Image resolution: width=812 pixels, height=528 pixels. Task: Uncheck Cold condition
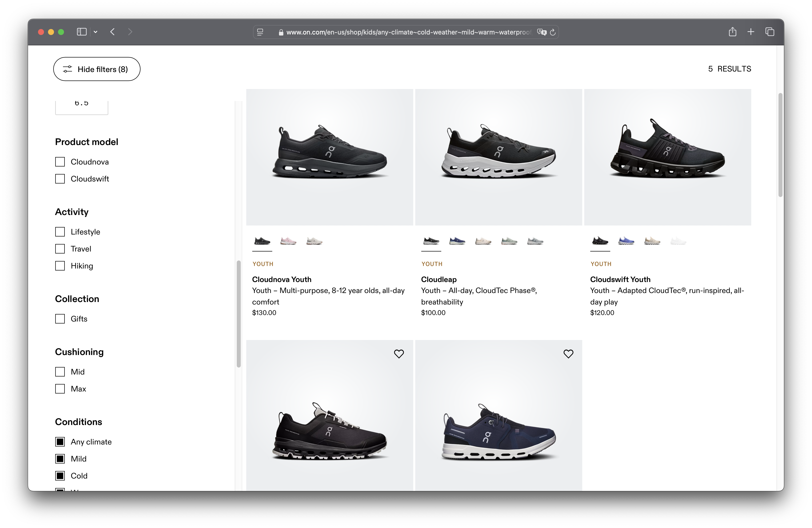click(x=60, y=476)
